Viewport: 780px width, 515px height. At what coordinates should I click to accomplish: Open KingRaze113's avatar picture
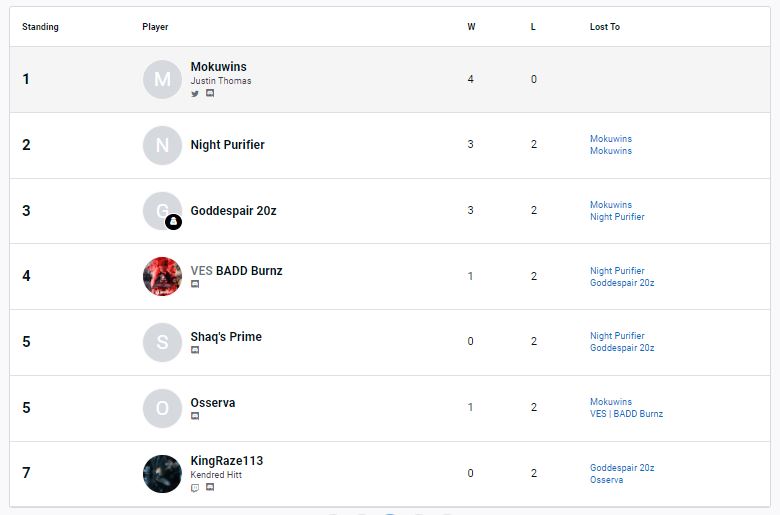click(x=162, y=474)
